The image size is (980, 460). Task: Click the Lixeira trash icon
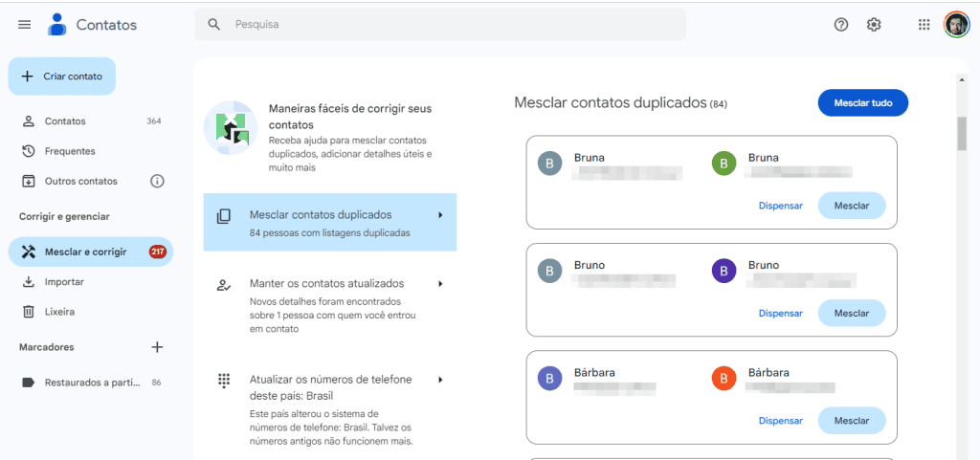coord(28,312)
